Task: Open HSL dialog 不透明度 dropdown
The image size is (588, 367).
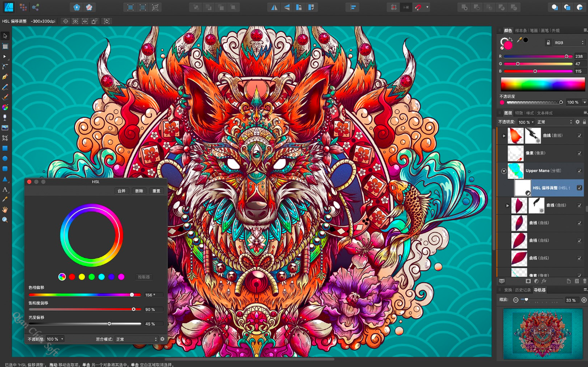Action: 55,339
